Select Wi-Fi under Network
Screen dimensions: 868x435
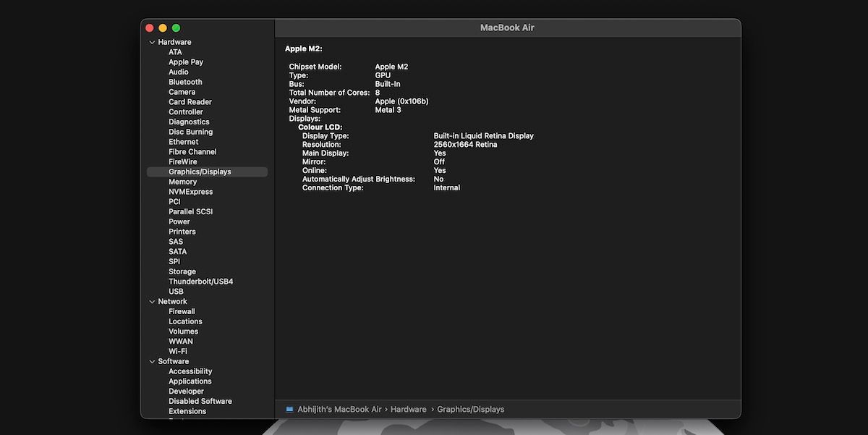pos(177,351)
